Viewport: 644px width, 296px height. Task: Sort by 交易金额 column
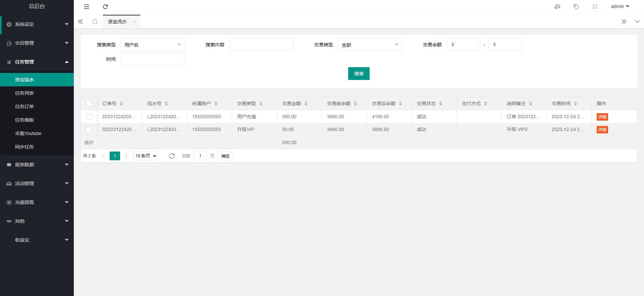(x=306, y=103)
